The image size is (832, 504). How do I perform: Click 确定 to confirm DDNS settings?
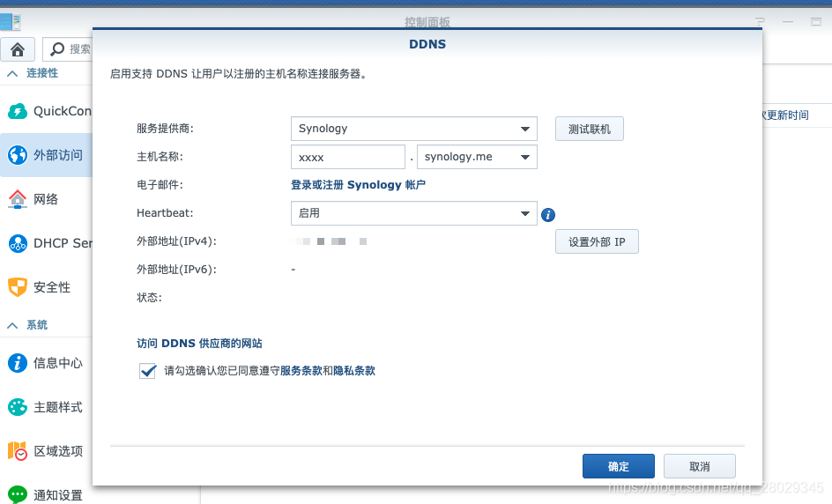pos(618,466)
